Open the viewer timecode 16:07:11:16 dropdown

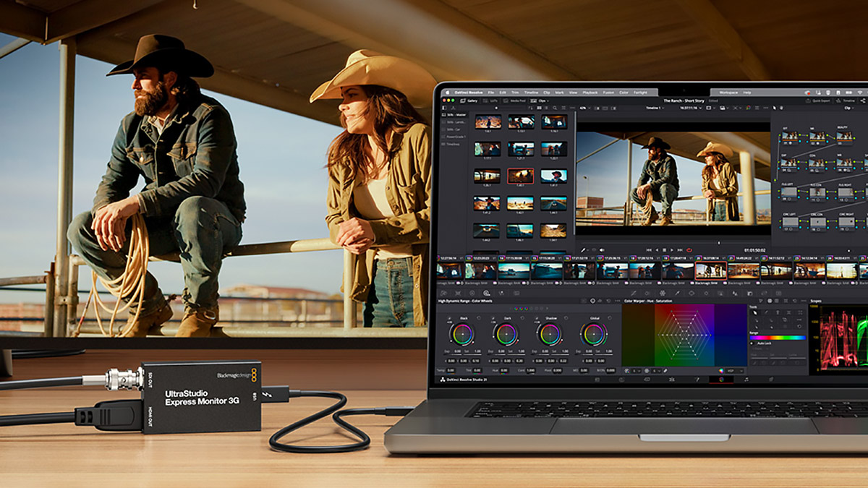point(691,108)
